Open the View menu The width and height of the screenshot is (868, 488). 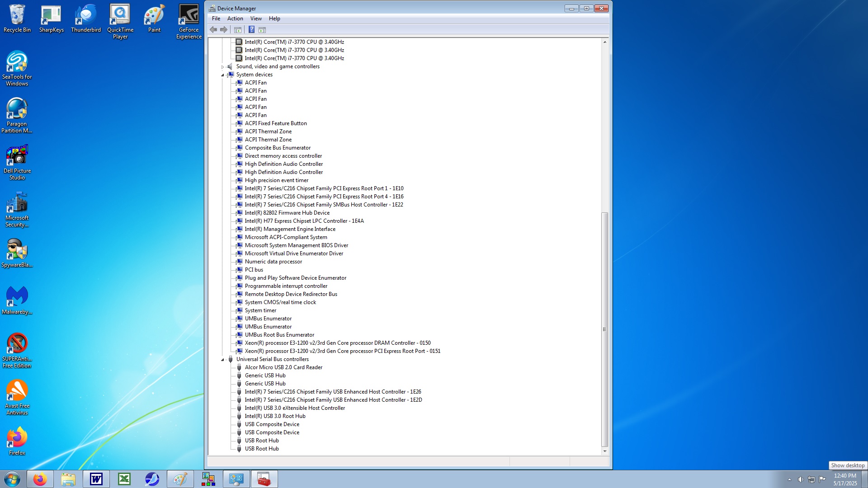(x=256, y=19)
